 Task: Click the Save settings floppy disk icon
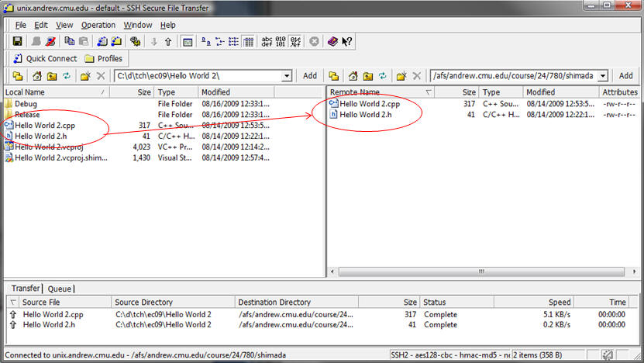pos(17,41)
